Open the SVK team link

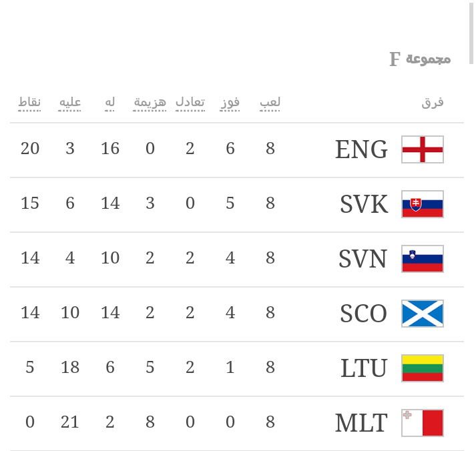pyautogui.click(x=363, y=204)
